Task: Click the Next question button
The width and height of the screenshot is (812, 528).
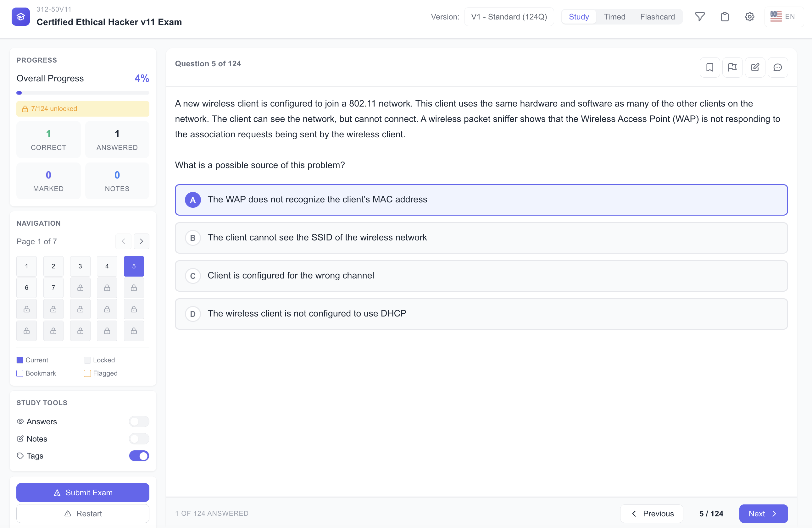Action: [x=763, y=513]
